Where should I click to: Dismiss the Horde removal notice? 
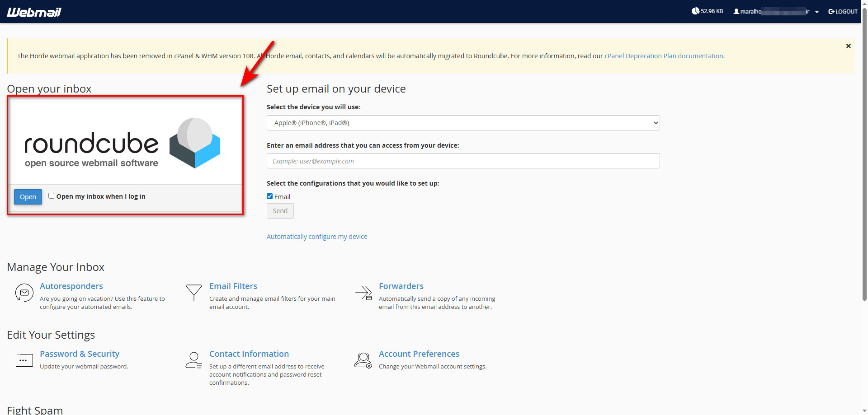(848, 46)
